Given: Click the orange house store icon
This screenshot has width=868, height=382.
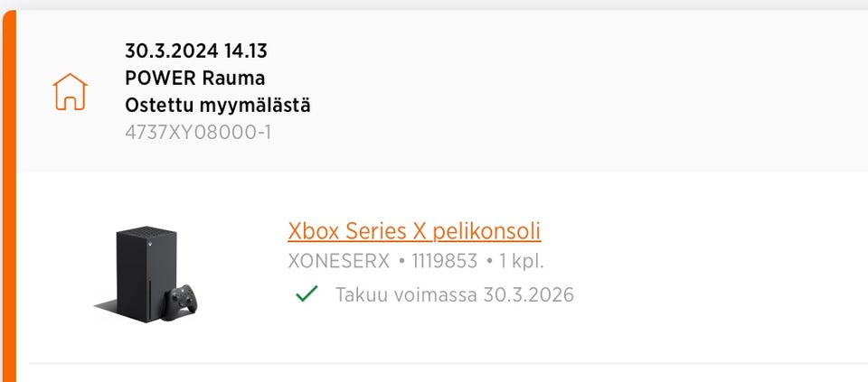Looking at the screenshot, I should coord(71,91).
